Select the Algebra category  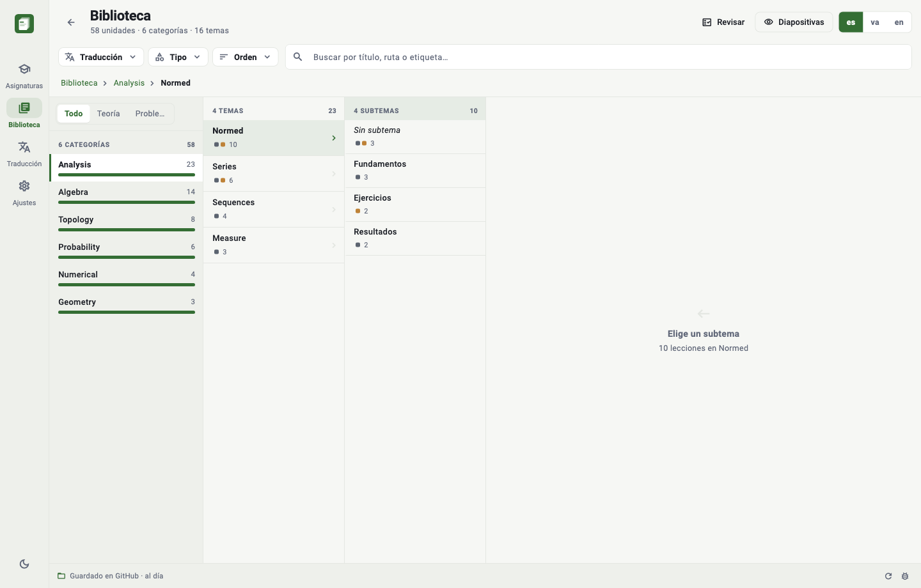click(127, 195)
